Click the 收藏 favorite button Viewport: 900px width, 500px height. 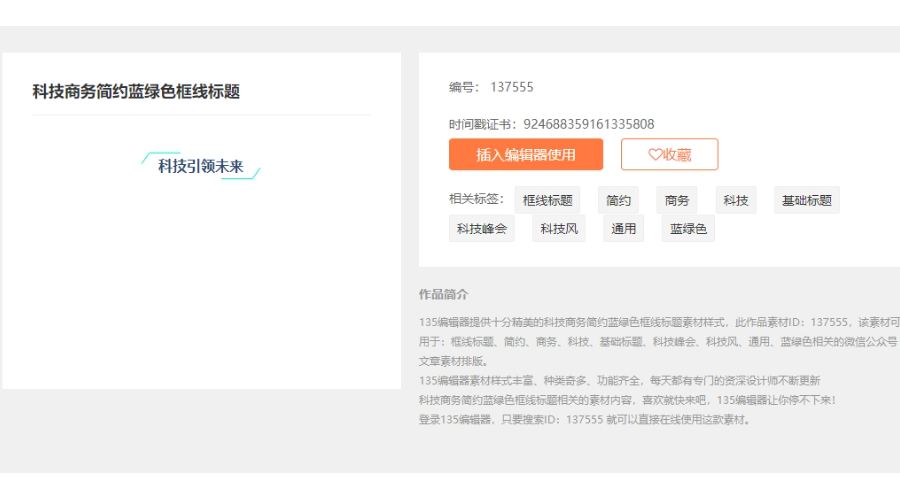pyautogui.click(x=669, y=154)
